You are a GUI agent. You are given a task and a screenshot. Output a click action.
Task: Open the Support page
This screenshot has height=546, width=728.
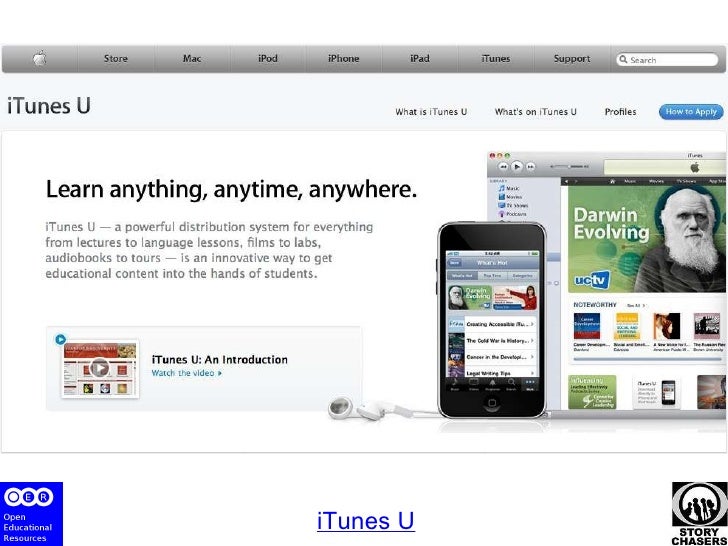[x=572, y=58]
